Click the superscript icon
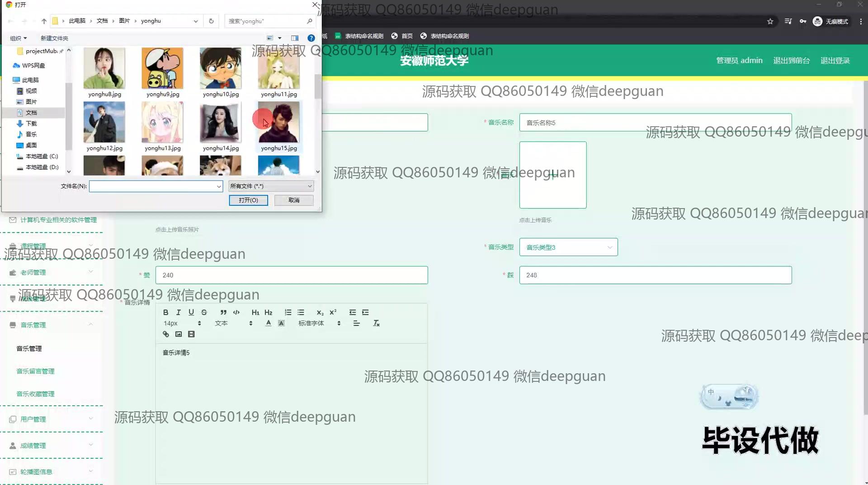Viewport: 868px width, 485px height. [333, 312]
